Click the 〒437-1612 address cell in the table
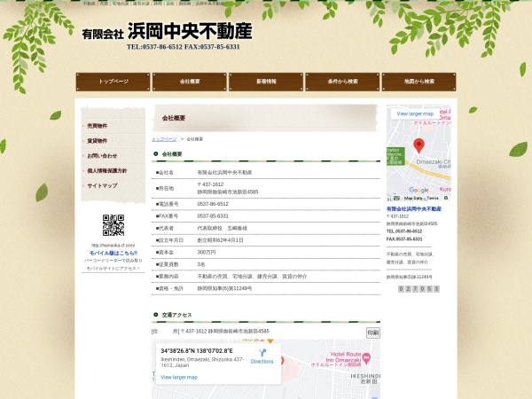 (228, 188)
